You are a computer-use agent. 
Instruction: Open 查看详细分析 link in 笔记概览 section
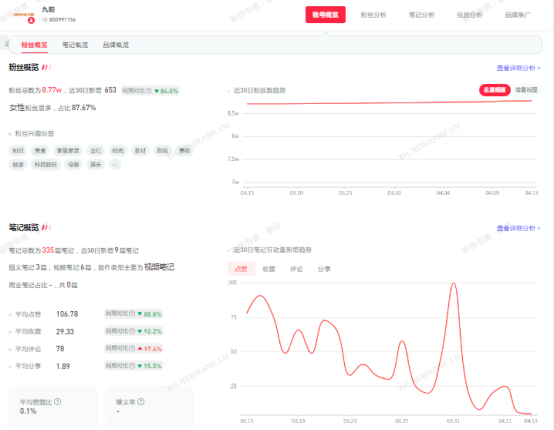[x=518, y=228]
